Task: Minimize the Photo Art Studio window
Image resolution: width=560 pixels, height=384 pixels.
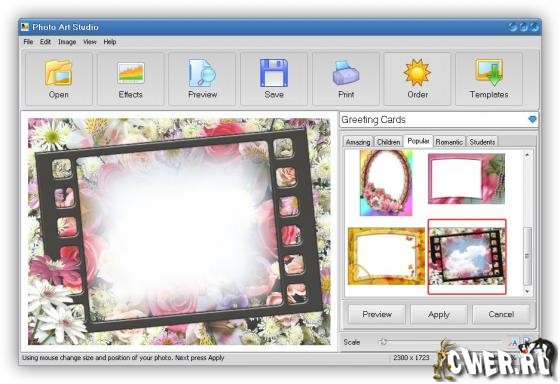Action: 512,27
